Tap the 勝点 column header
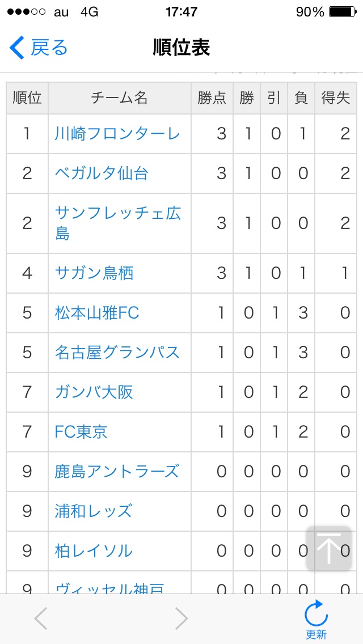This screenshot has width=363, height=644. click(212, 98)
